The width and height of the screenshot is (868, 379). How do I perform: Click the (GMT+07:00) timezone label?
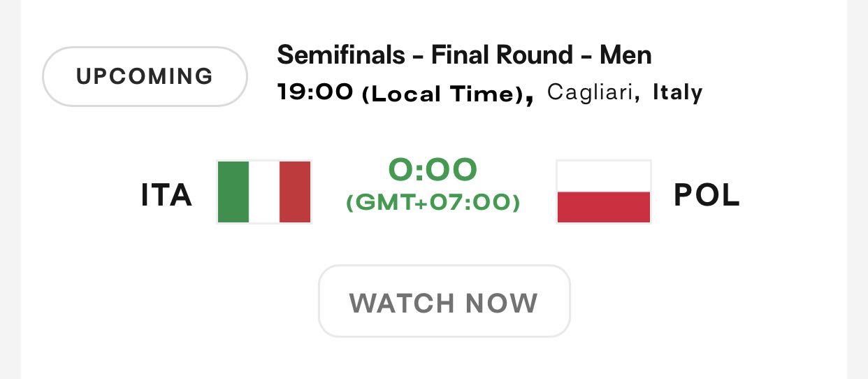click(x=433, y=203)
